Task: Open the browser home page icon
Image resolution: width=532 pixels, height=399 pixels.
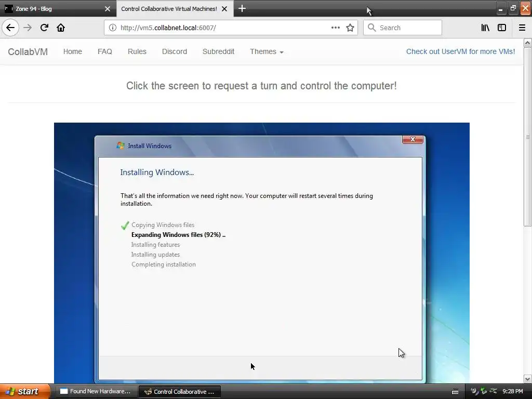Action: coord(61,28)
